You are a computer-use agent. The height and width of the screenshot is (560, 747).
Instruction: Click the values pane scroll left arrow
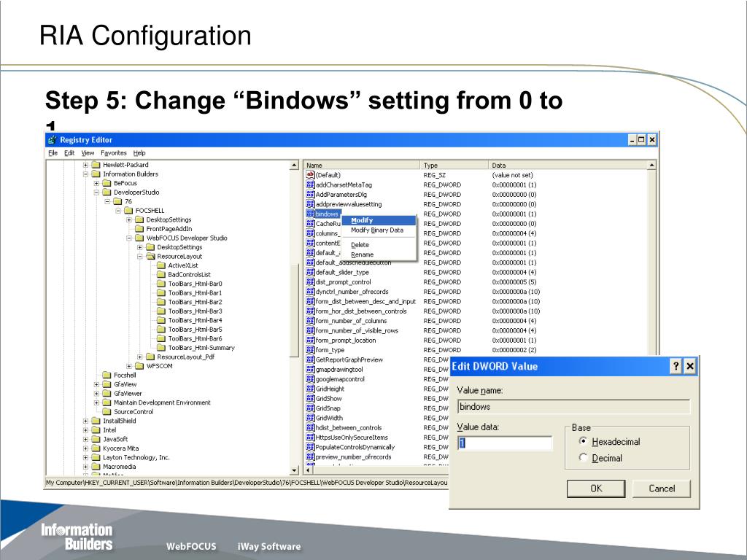click(308, 470)
